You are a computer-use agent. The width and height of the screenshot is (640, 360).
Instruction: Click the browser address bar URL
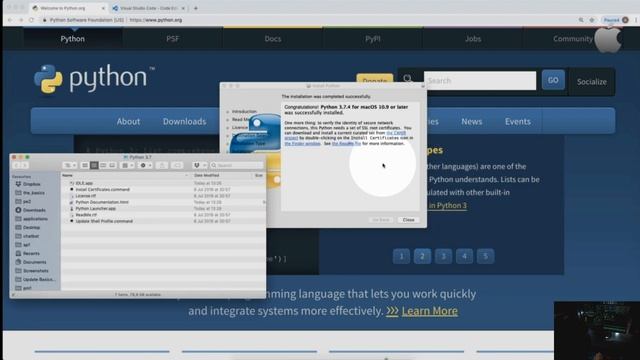click(x=156, y=20)
